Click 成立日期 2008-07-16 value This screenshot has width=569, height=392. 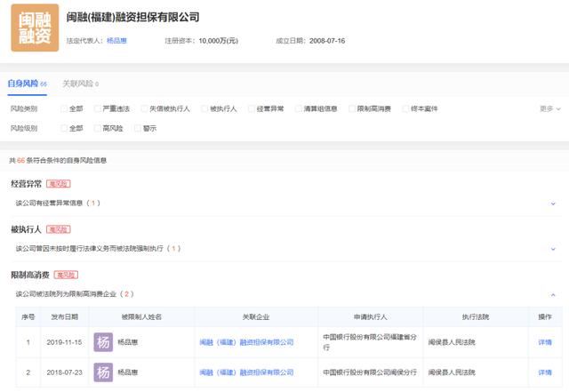point(327,41)
